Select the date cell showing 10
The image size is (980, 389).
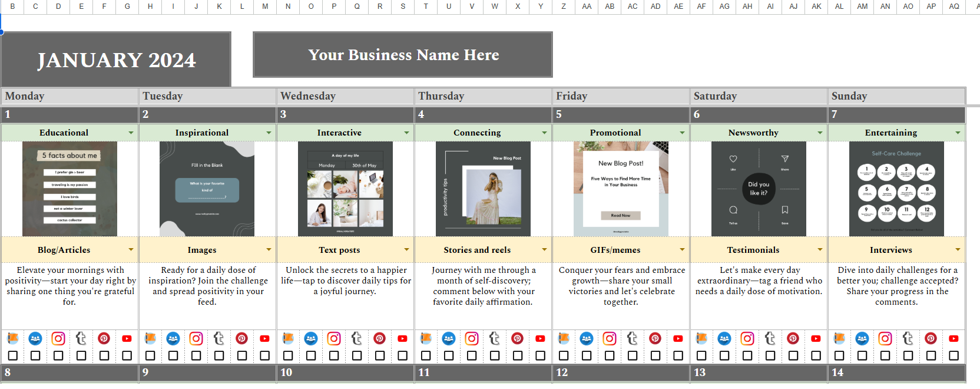(345, 372)
